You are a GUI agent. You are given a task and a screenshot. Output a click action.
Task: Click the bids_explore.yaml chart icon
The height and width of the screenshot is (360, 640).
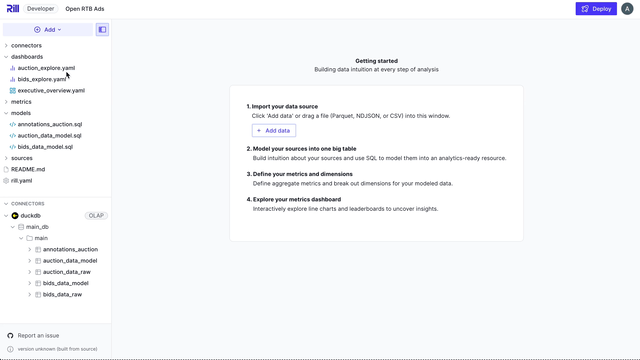[x=12, y=79]
